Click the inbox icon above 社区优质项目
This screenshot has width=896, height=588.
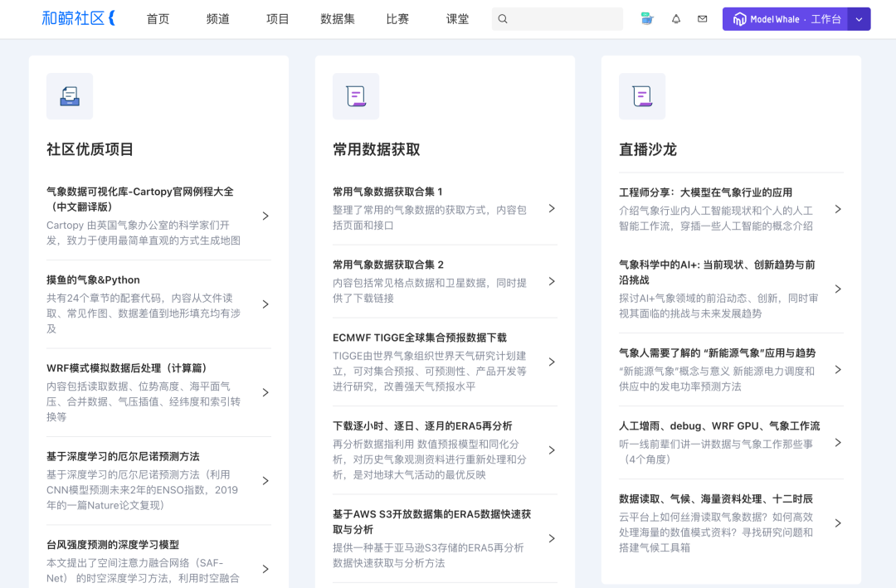pyautogui.click(x=70, y=96)
